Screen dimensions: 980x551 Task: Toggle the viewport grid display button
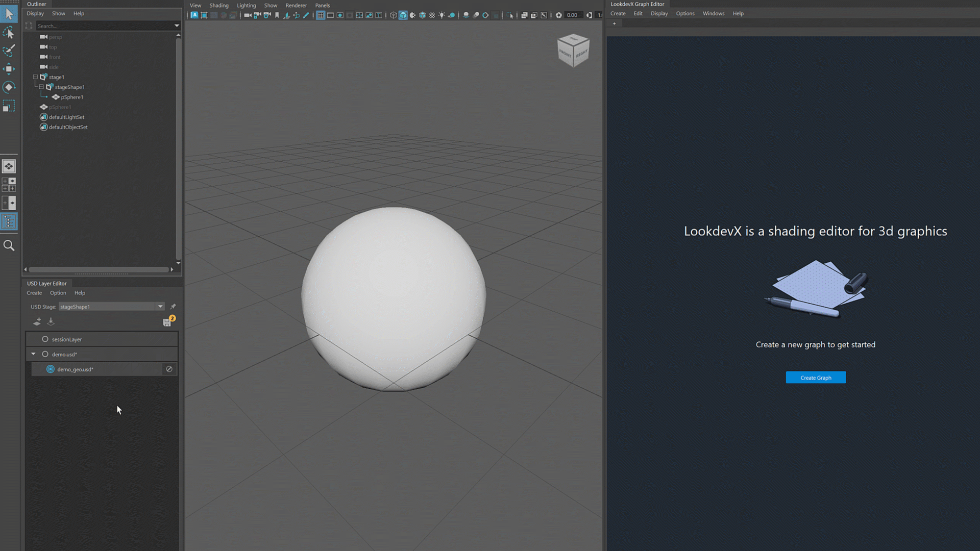[321, 15]
